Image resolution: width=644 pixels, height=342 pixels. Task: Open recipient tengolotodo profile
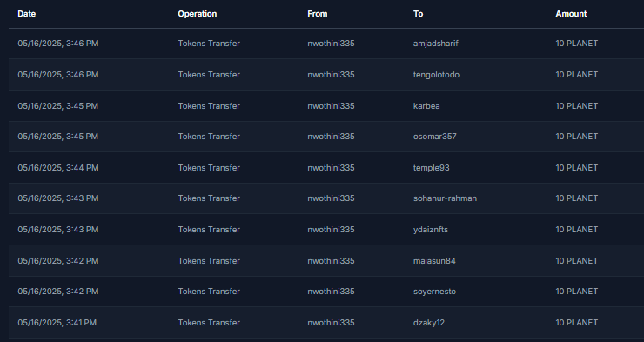436,75
